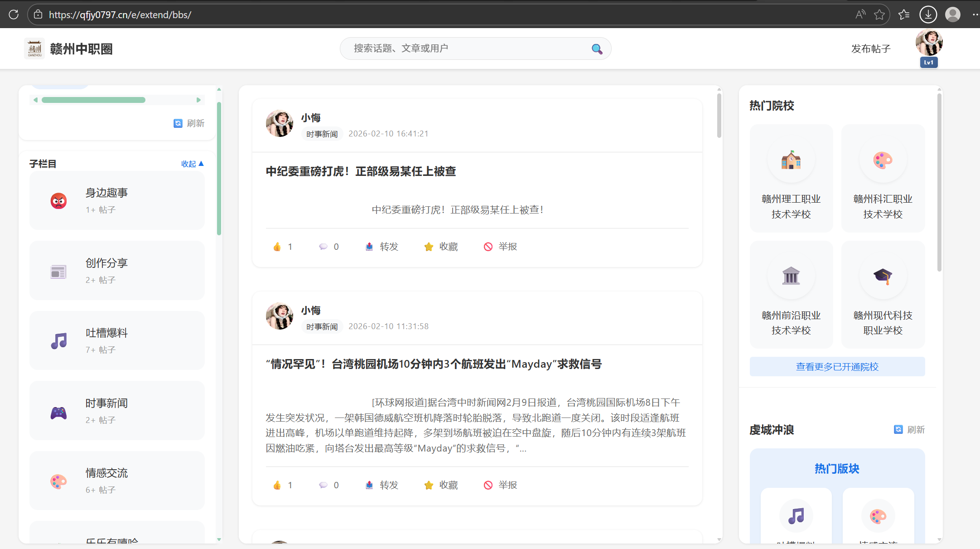Click 发布帖子 to publish a post
Viewport: 980px width, 549px height.
(x=870, y=49)
